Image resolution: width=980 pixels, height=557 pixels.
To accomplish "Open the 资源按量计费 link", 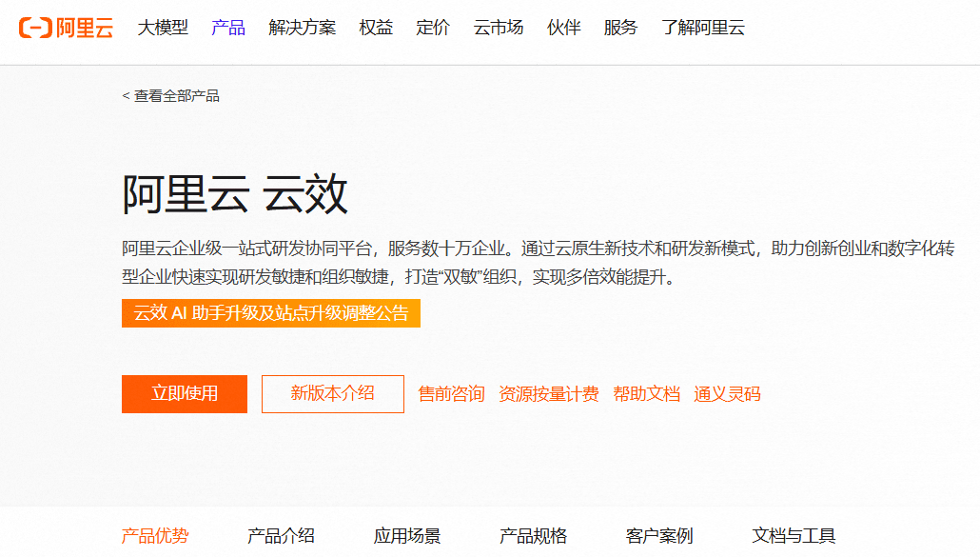I will [549, 394].
